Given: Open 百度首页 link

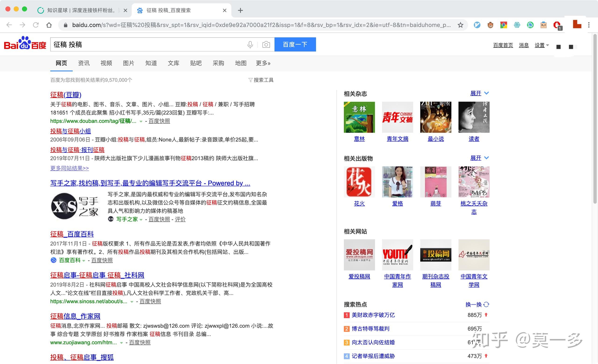Looking at the screenshot, I should click(x=503, y=45).
